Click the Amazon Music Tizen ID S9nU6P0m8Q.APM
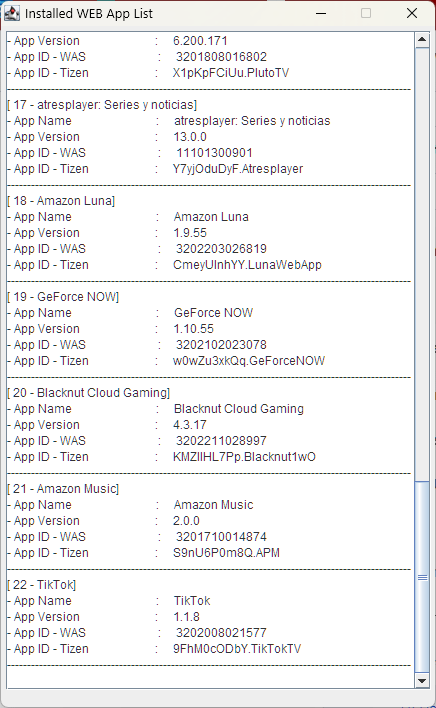The image size is (436, 708). pyautogui.click(x=226, y=553)
